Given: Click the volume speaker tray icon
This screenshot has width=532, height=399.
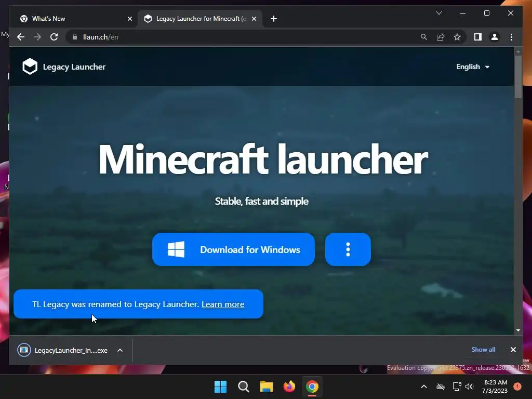Looking at the screenshot, I should (x=469, y=387).
